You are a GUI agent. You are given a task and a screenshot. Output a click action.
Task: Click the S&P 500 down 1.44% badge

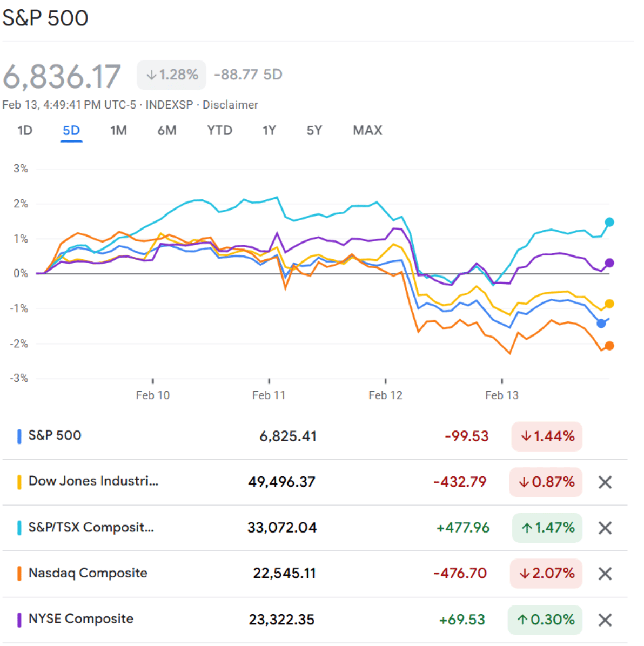pyautogui.click(x=547, y=436)
